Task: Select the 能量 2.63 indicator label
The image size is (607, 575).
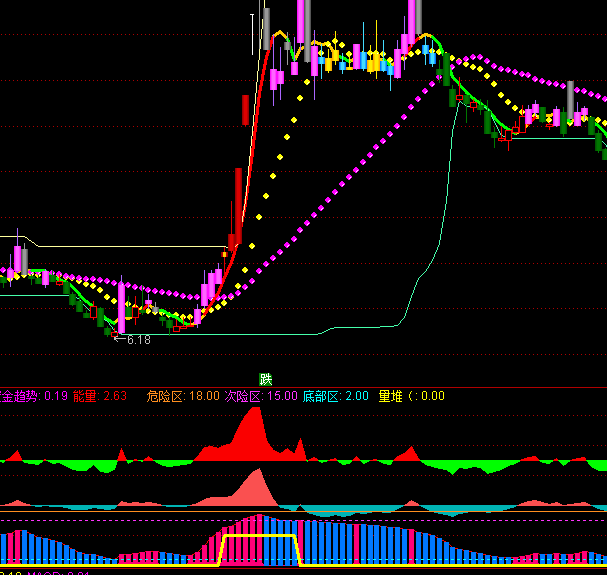Action: pos(102,396)
